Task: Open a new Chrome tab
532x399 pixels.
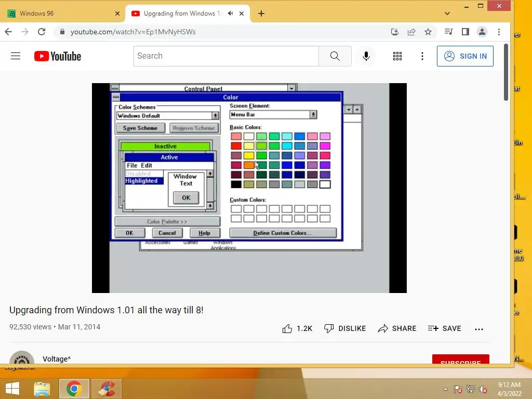Action: tap(261, 14)
